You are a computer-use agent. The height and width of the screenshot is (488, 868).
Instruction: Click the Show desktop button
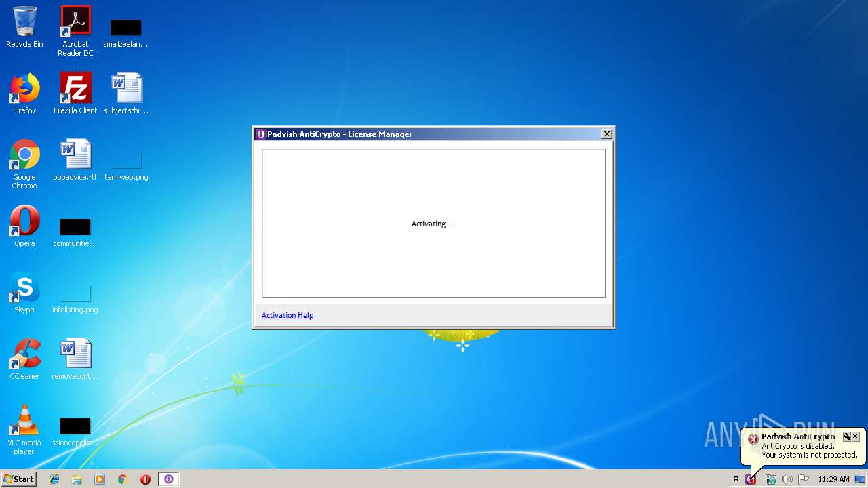click(861, 479)
